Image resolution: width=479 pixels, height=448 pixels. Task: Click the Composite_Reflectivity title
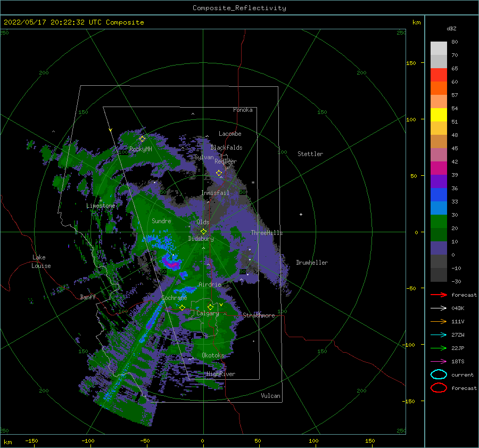239,8
